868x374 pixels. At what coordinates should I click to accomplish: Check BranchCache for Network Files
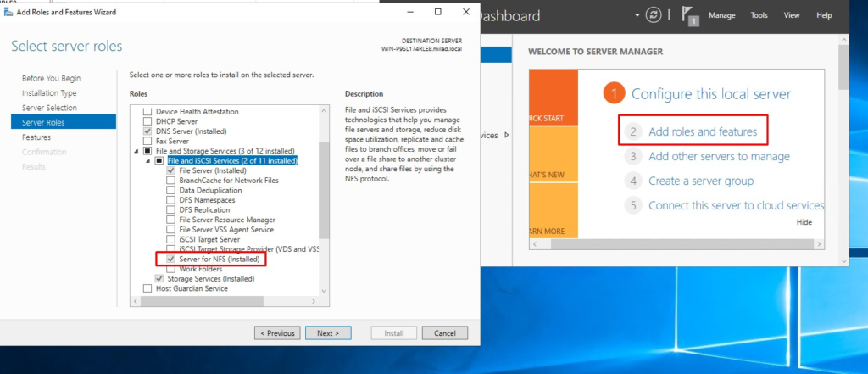point(170,180)
